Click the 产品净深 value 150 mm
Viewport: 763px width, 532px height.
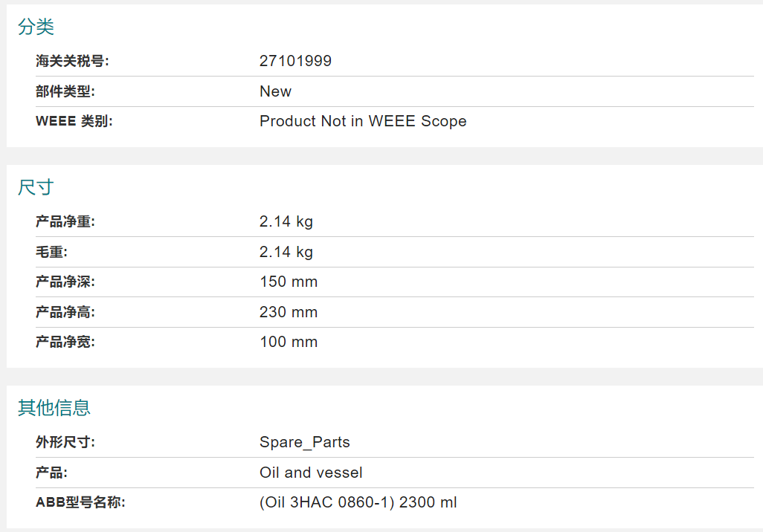289,282
